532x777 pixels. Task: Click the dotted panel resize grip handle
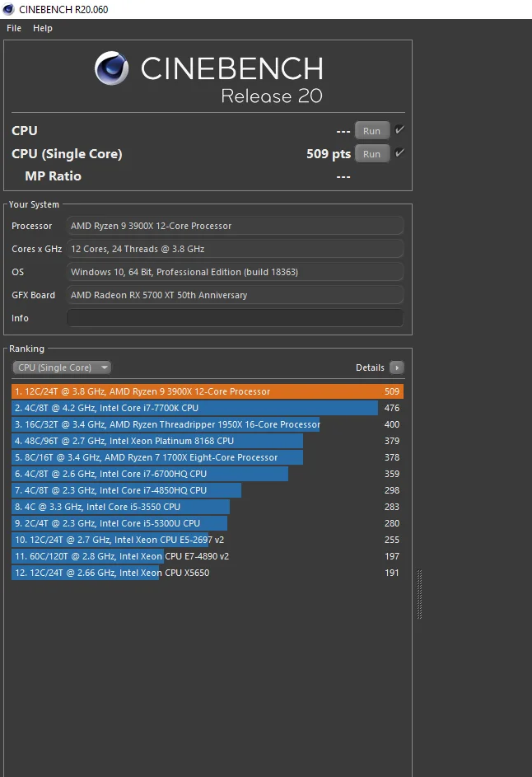tap(419, 594)
